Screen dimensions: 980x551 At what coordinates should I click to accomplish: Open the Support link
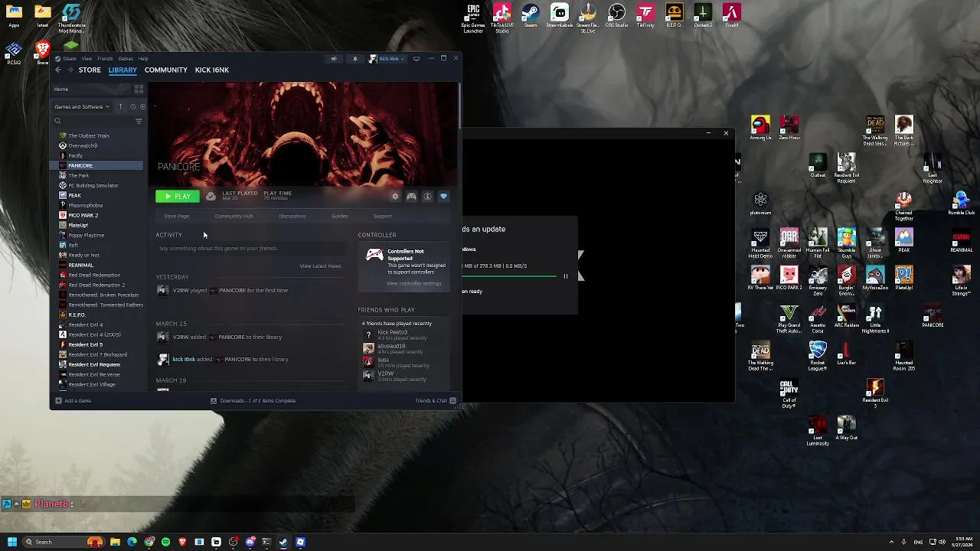click(x=382, y=216)
